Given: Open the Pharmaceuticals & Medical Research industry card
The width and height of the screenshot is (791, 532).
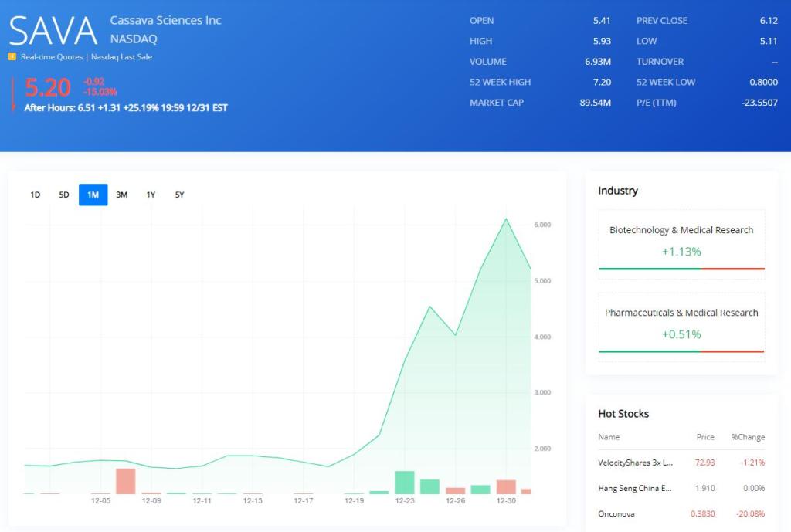Looking at the screenshot, I should coord(681,324).
